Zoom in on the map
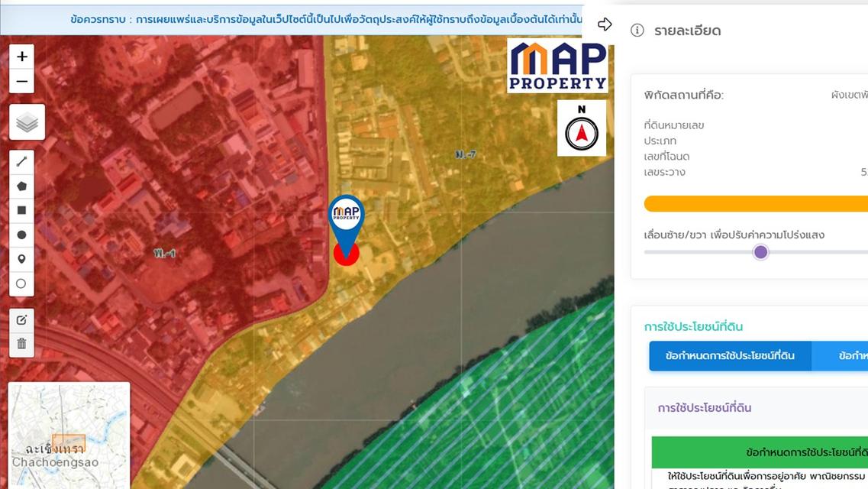The image size is (868, 489). pyautogui.click(x=21, y=57)
